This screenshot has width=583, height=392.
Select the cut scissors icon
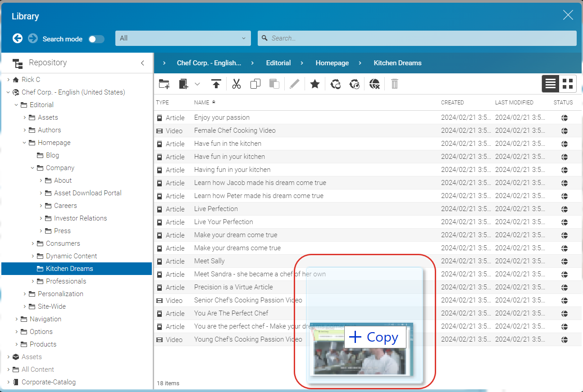237,84
